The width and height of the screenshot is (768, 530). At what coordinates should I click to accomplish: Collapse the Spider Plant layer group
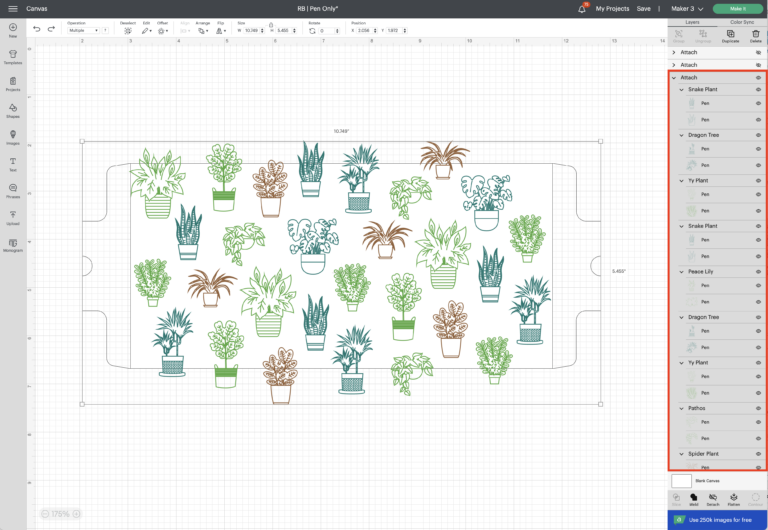[682, 454]
